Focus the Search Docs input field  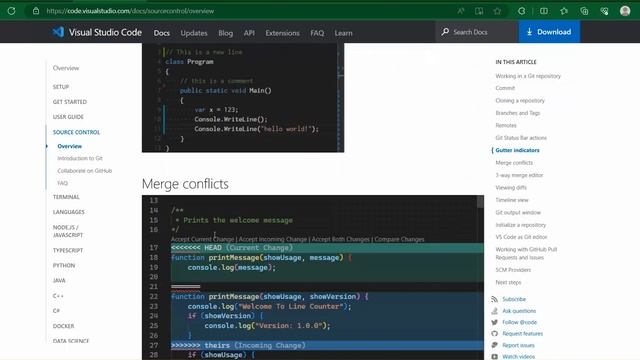pos(477,32)
